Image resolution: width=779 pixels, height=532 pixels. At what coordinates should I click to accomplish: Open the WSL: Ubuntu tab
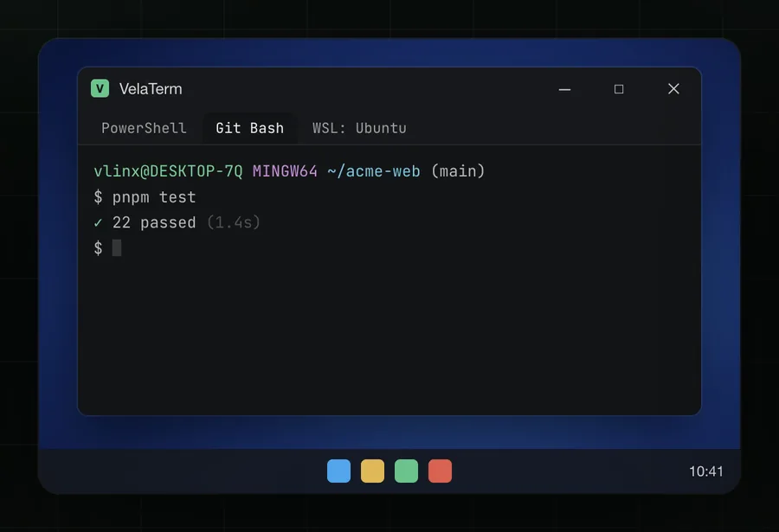pyautogui.click(x=359, y=128)
